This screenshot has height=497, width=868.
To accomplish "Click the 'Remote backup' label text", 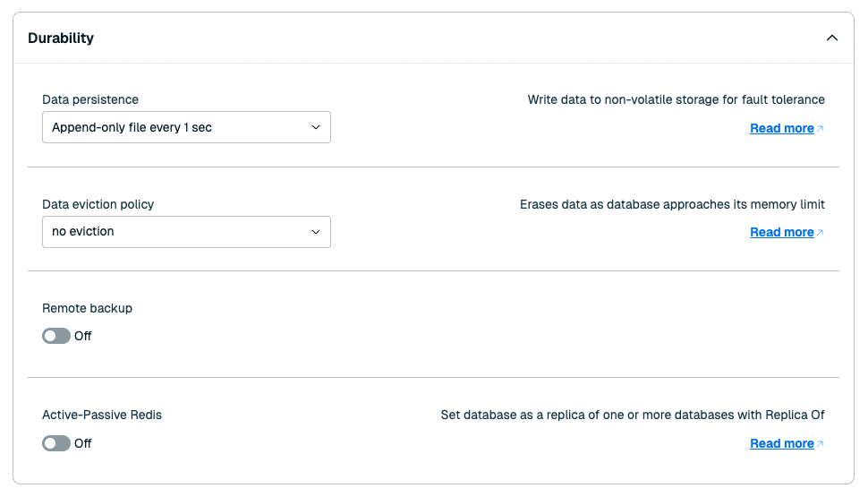I will tap(87, 308).
